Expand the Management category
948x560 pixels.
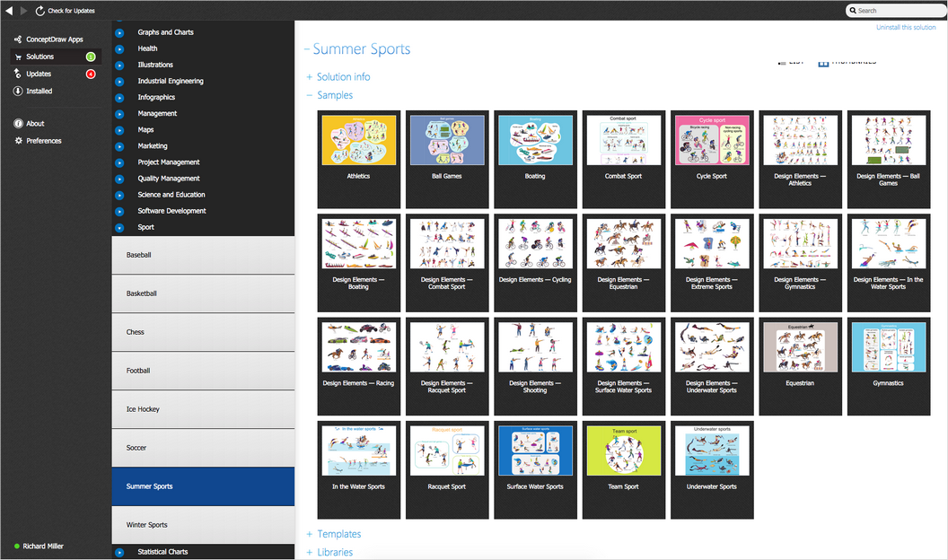(119, 114)
